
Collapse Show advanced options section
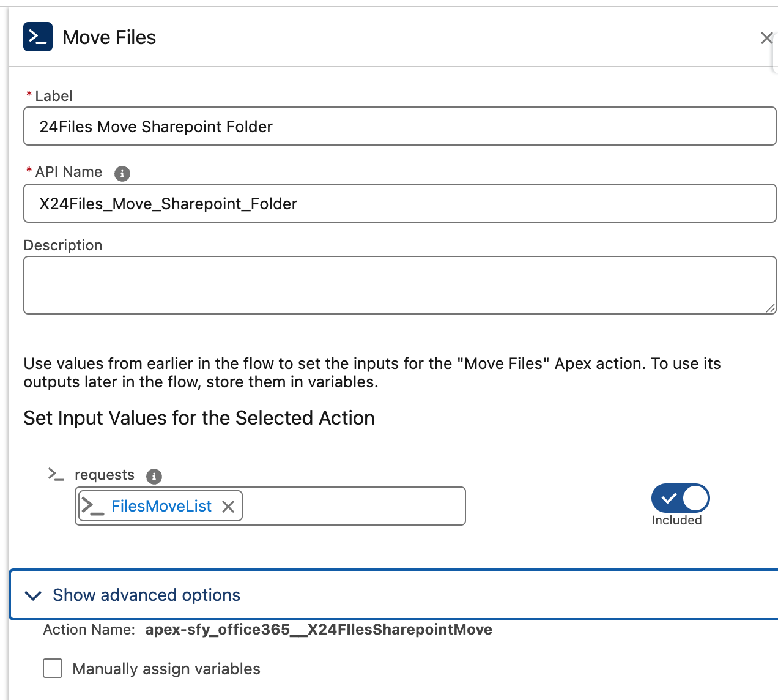click(394, 595)
